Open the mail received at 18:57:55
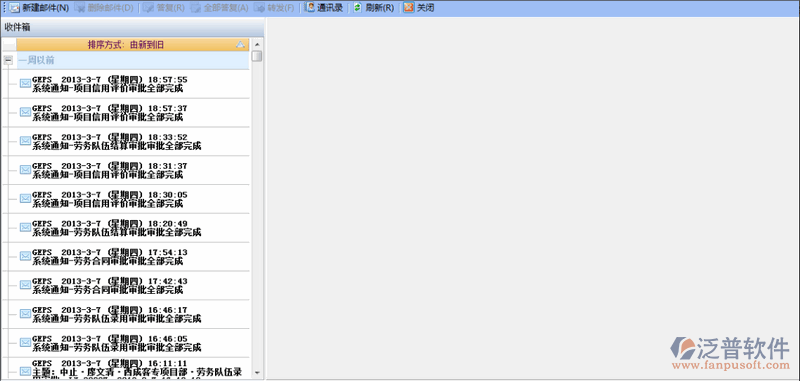 (x=129, y=84)
